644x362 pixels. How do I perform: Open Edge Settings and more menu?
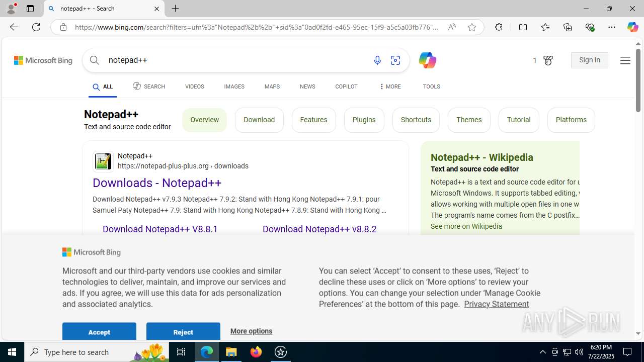(x=612, y=27)
